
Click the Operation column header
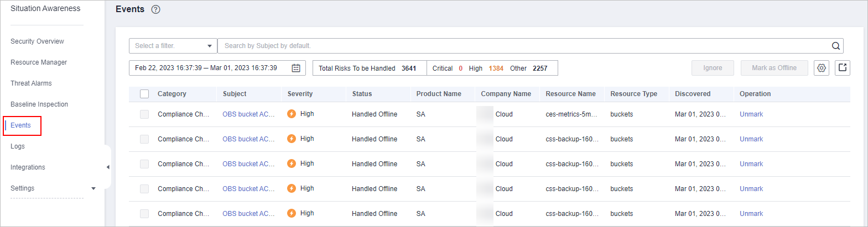click(x=755, y=94)
